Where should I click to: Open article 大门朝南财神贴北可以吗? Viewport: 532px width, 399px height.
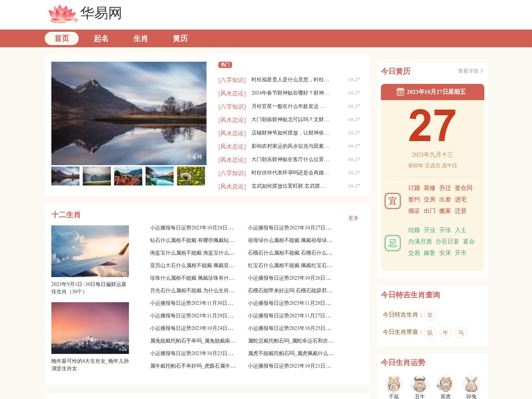coord(290,120)
